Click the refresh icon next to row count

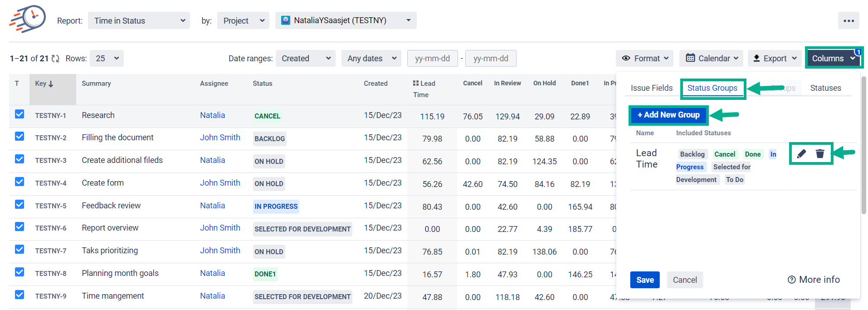pyautogui.click(x=55, y=59)
